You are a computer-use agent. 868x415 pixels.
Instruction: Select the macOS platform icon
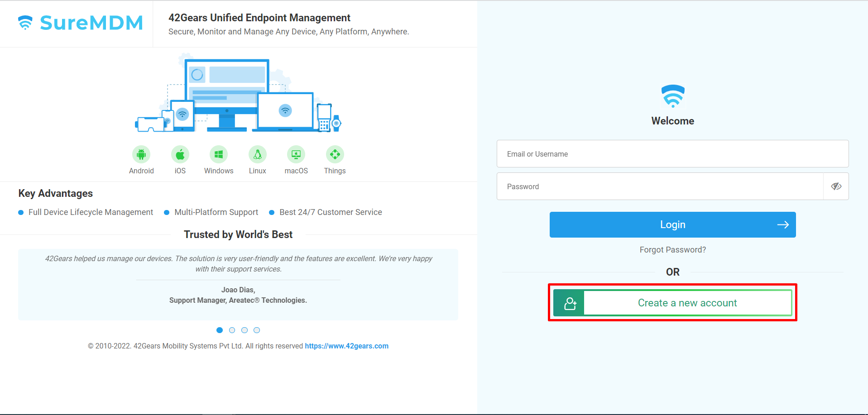[296, 154]
